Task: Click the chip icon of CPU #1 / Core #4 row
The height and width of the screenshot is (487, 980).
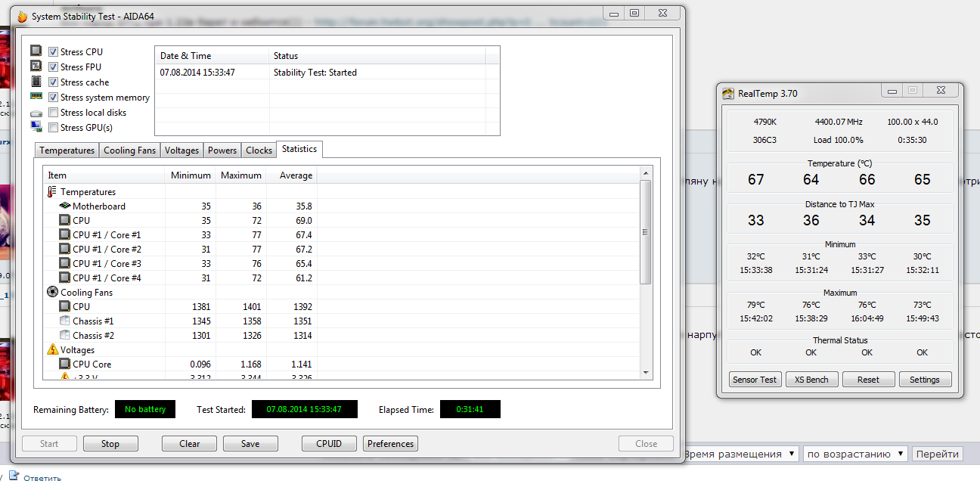Action: point(65,278)
